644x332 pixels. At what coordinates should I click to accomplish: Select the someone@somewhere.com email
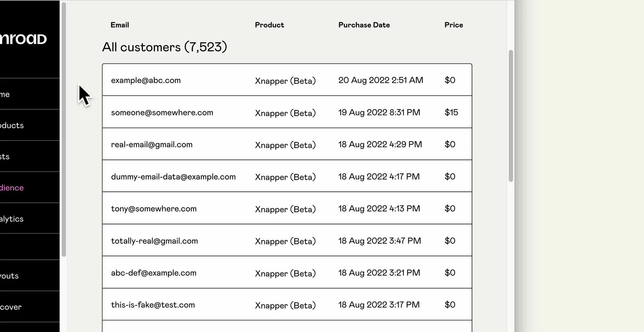pos(162,112)
